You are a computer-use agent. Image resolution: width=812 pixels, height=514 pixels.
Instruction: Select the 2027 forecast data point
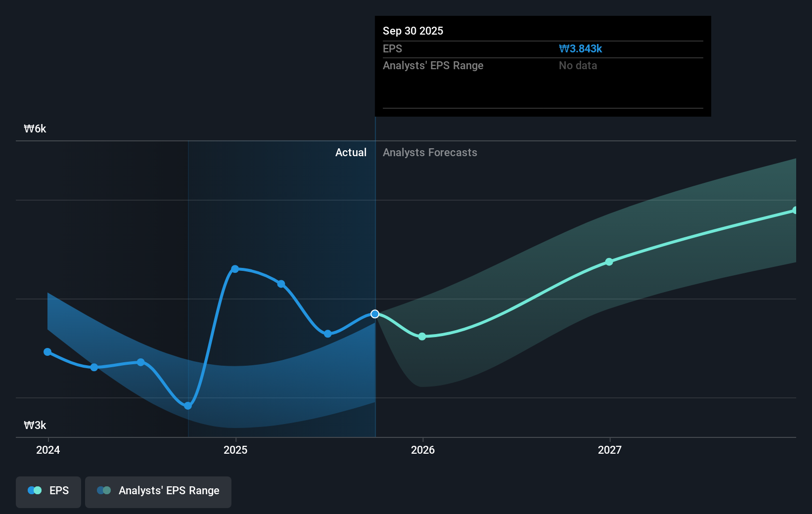[609, 262]
